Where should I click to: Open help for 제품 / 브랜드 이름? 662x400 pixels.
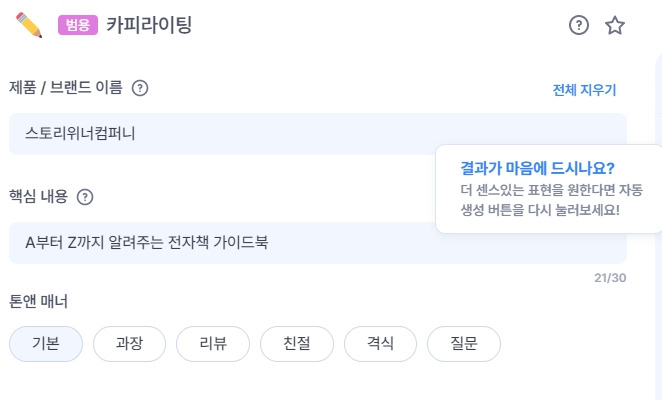[x=140, y=88]
